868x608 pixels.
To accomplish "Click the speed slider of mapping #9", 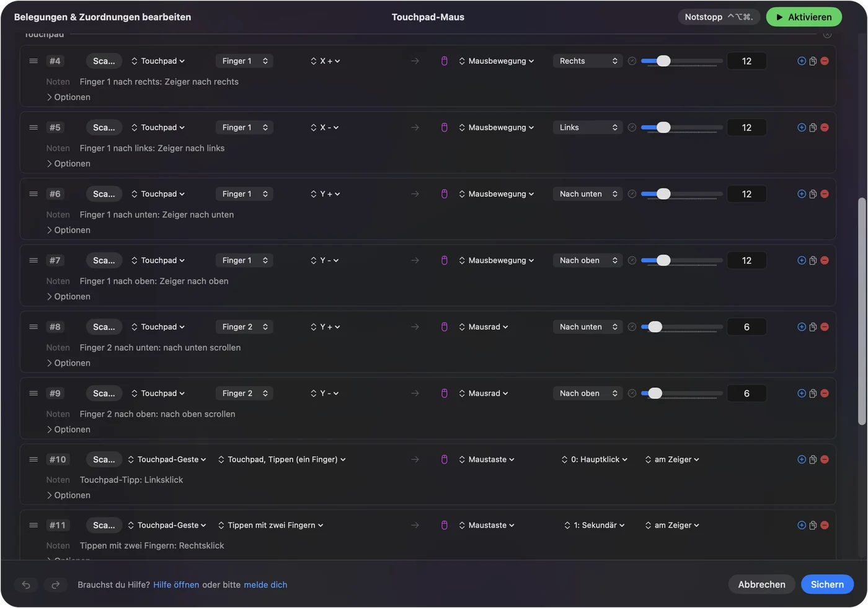I will coord(682,393).
